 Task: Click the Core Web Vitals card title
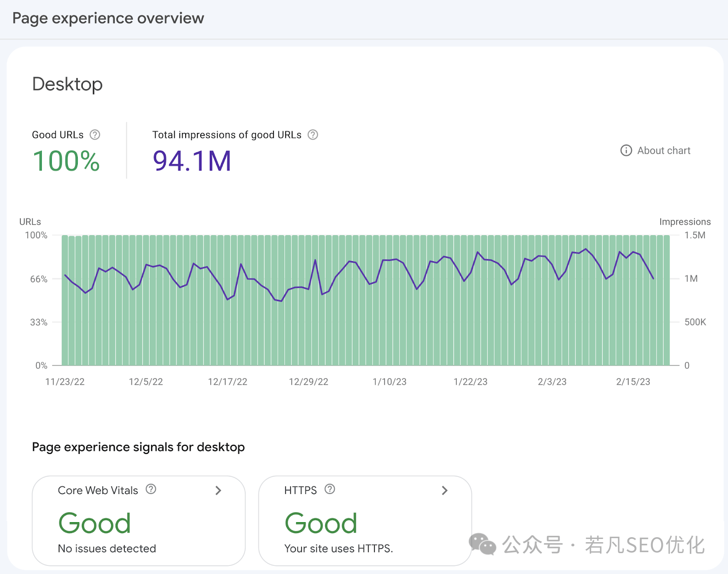coord(98,490)
